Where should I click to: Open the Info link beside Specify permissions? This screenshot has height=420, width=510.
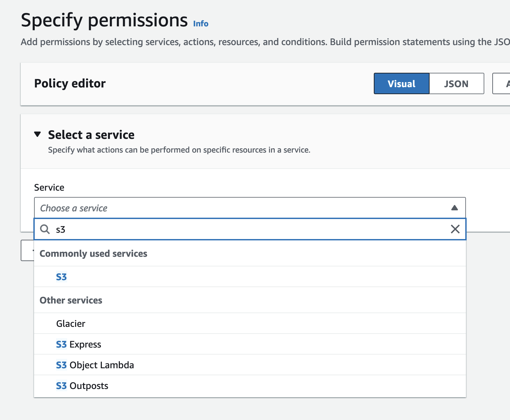(x=201, y=24)
